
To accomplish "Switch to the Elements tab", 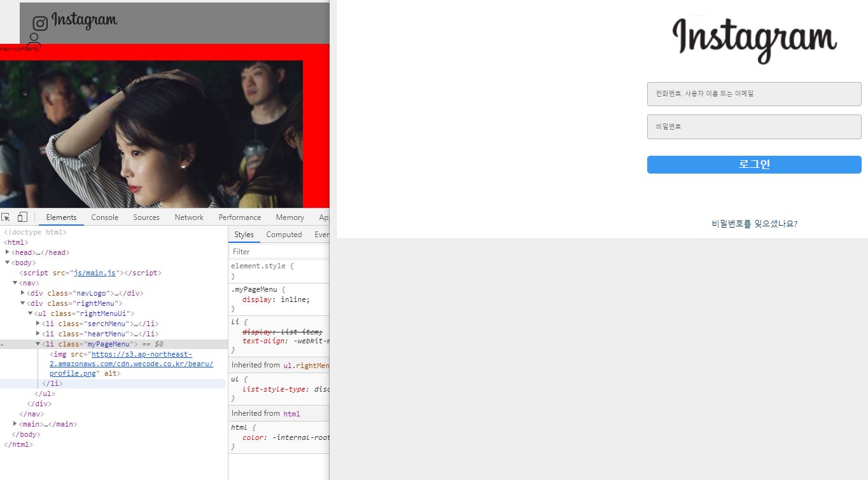I will click(61, 217).
